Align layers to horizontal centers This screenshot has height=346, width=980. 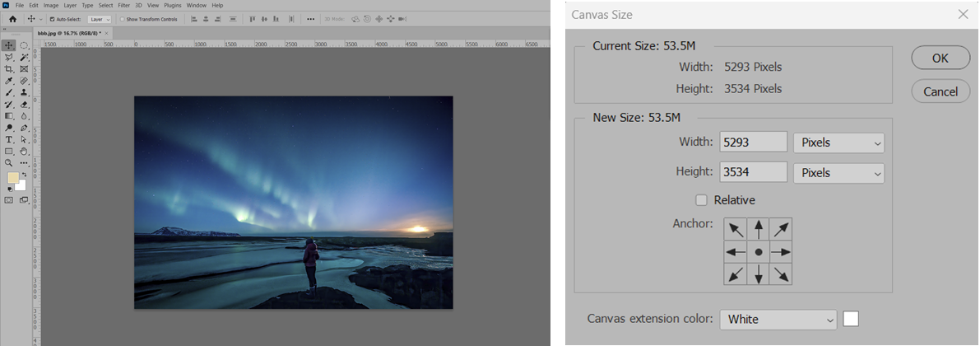pos(206,19)
